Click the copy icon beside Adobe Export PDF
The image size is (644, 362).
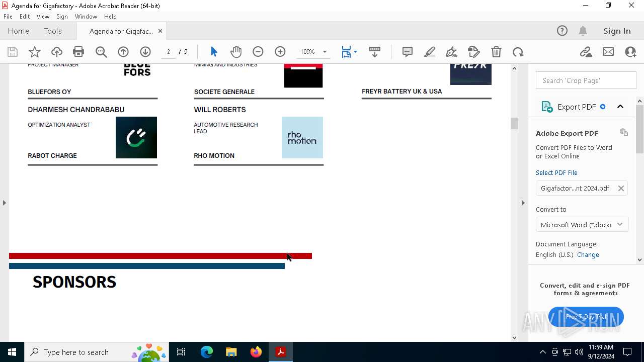click(624, 132)
